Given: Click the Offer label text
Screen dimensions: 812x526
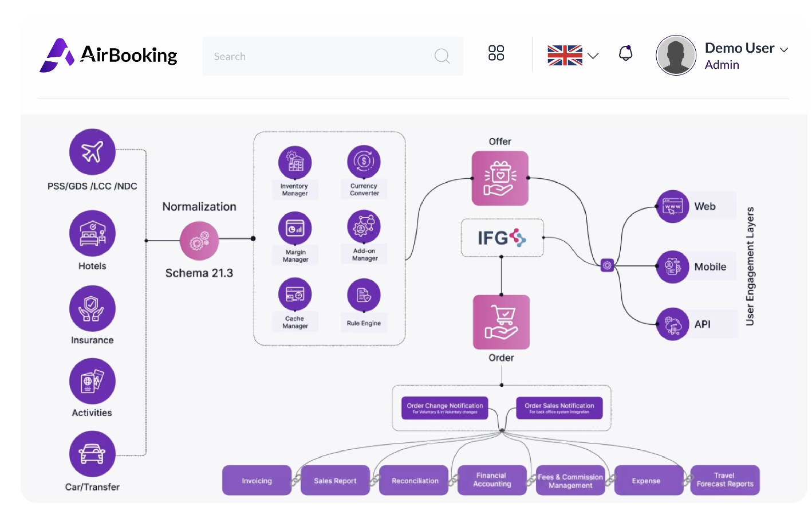Looking at the screenshot, I should tap(500, 142).
